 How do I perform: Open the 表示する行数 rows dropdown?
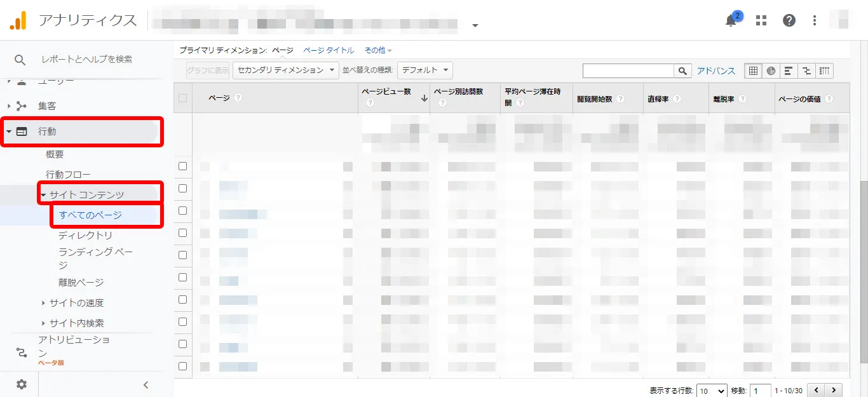(712, 390)
